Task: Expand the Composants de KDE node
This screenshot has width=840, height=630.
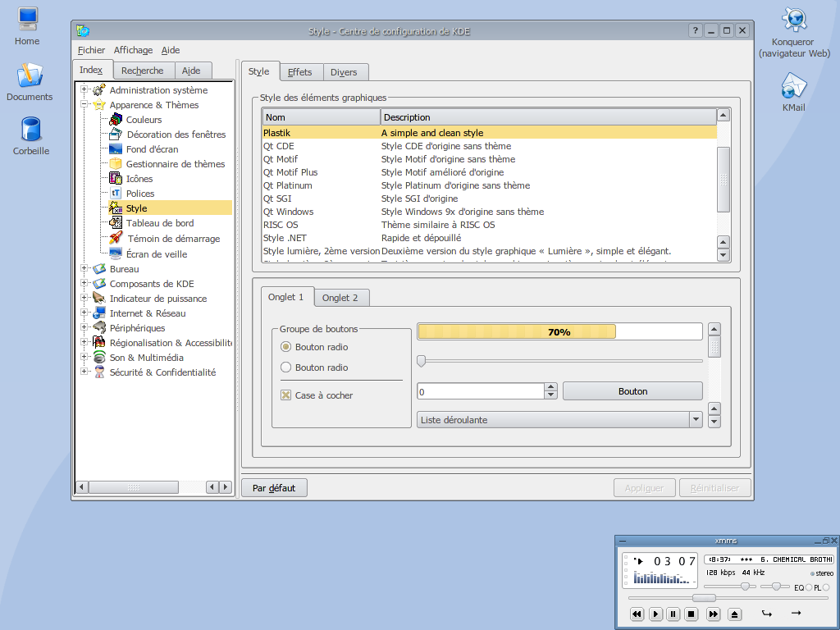Action: (x=84, y=283)
